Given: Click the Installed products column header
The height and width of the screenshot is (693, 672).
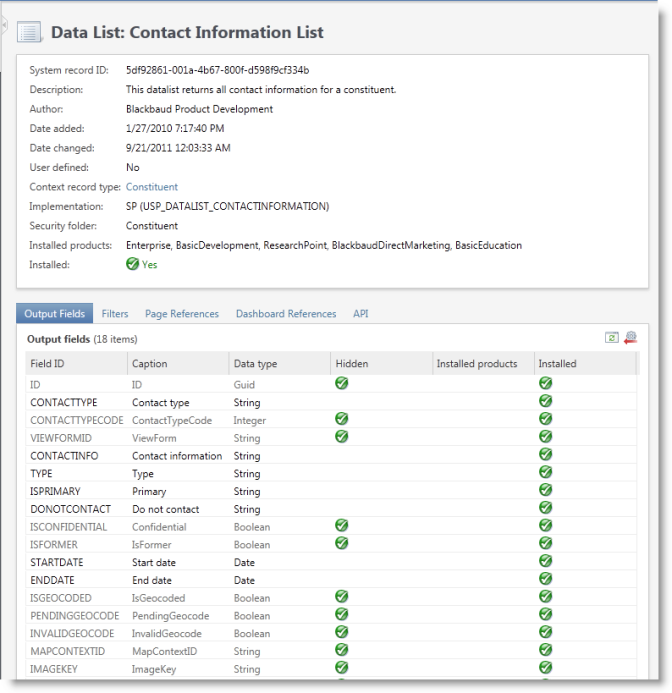Looking at the screenshot, I should (477, 364).
